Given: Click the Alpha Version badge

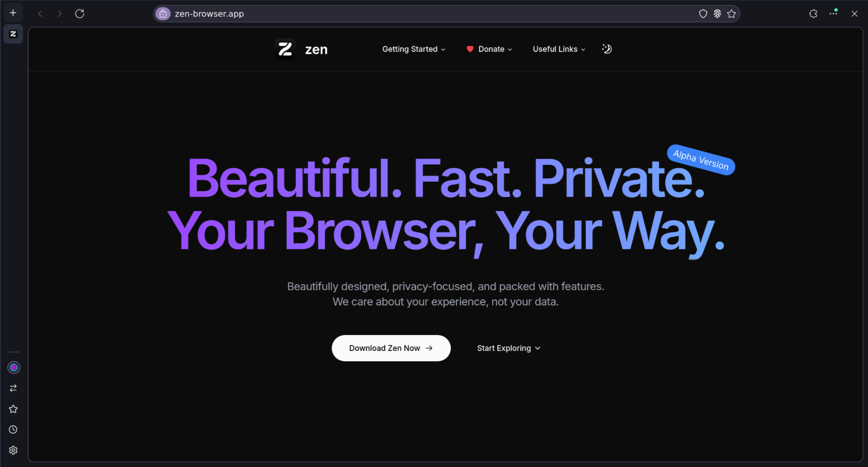Looking at the screenshot, I should 701,160.
